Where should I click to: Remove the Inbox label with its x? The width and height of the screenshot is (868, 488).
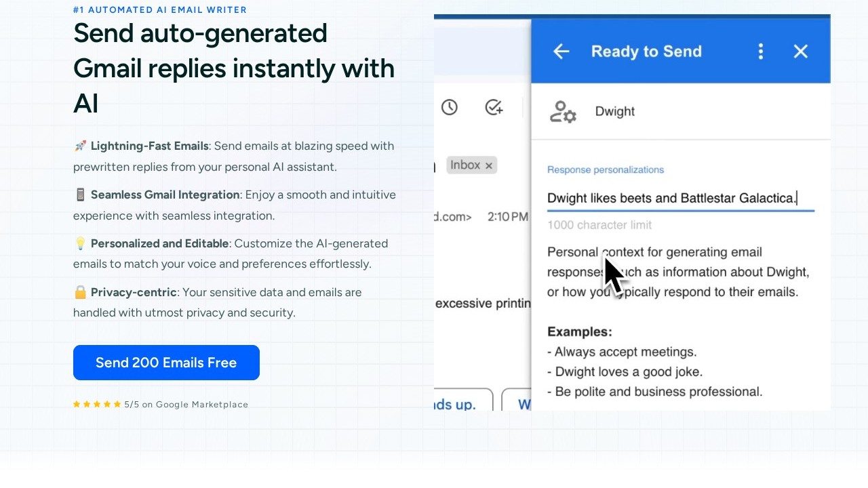pos(489,165)
